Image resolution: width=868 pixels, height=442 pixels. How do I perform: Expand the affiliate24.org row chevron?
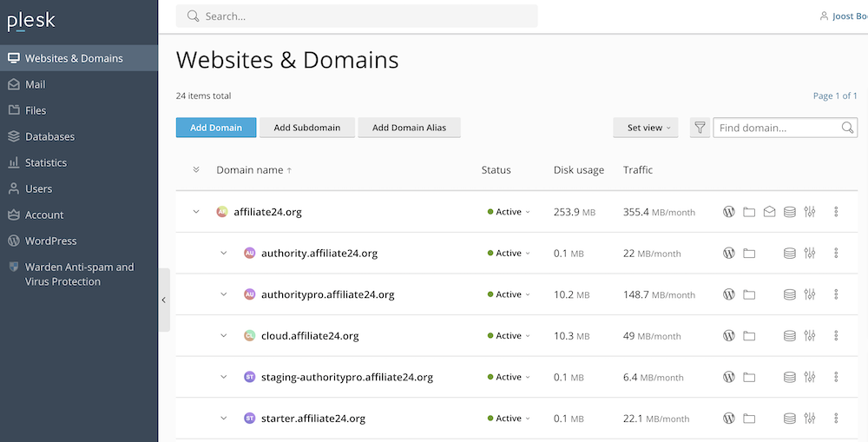pos(196,212)
